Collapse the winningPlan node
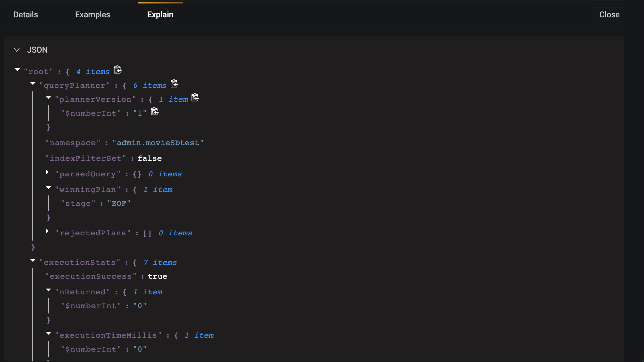This screenshot has width=644, height=362. click(x=49, y=188)
